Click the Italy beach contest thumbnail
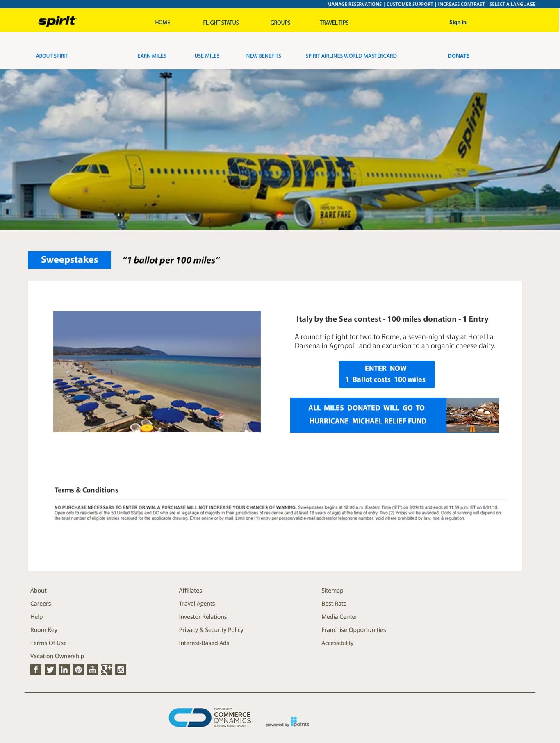This screenshot has width=560, height=743. pos(157,371)
